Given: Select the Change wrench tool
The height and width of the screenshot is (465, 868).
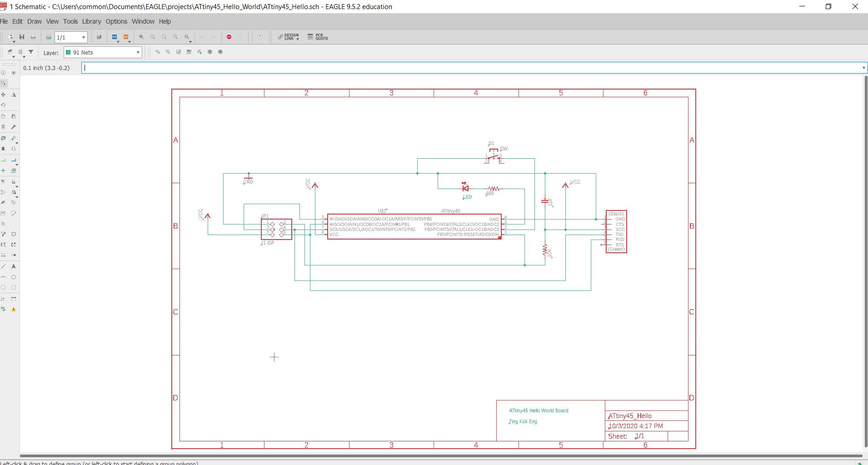Looking at the screenshot, I should point(14,127).
